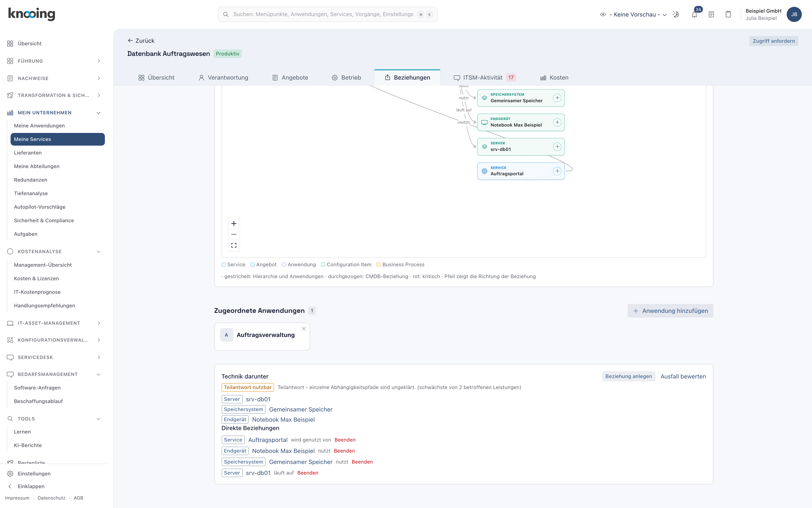Open the Kosten tab
Image resolution: width=812 pixels, height=508 pixels.
coord(554,78)
